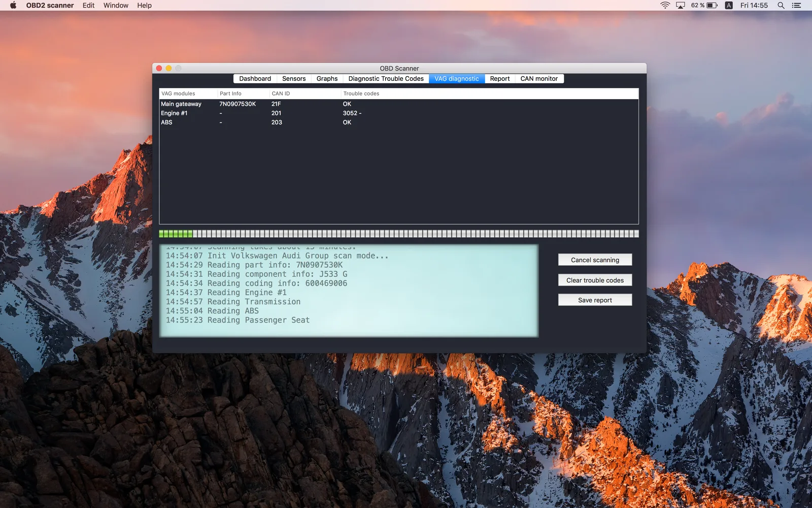Click the scan progress bar
This screenshot has width=812, height=508.
point(399,234)
